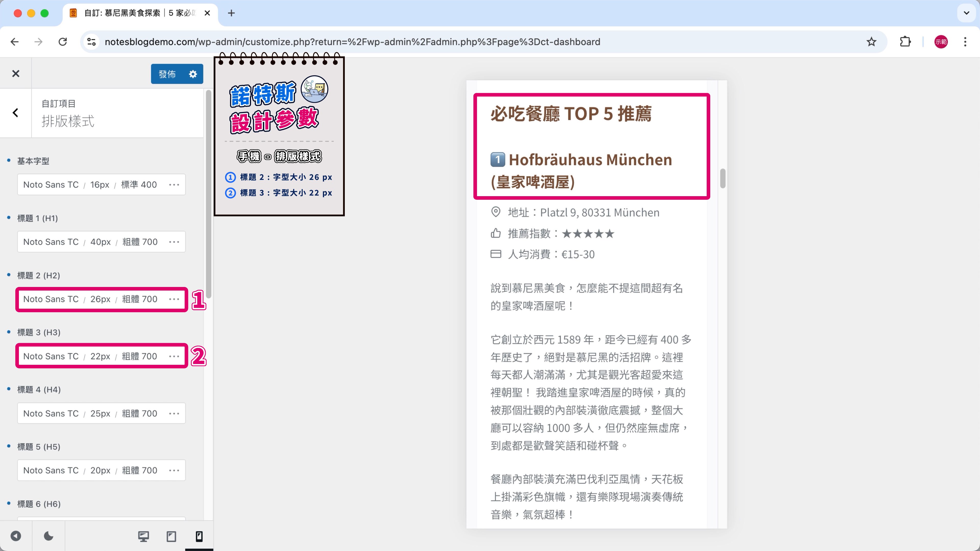This screenshot has height=551, width=980.
Task: Toggle dark mode moon icon
Action: [48, 536]
